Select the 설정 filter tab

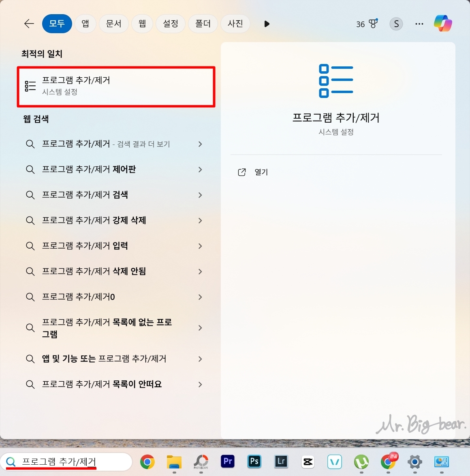tap(170, 23)
